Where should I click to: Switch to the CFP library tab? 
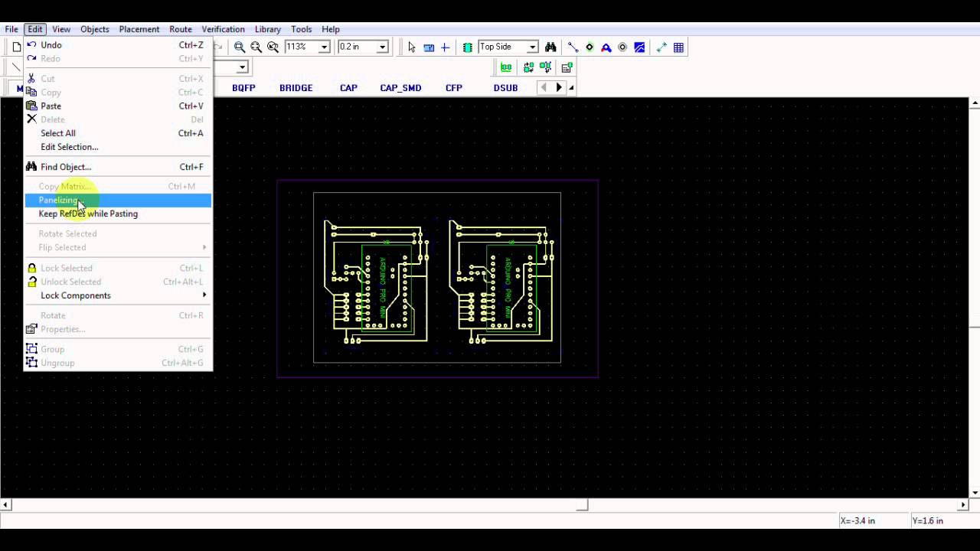454,88
